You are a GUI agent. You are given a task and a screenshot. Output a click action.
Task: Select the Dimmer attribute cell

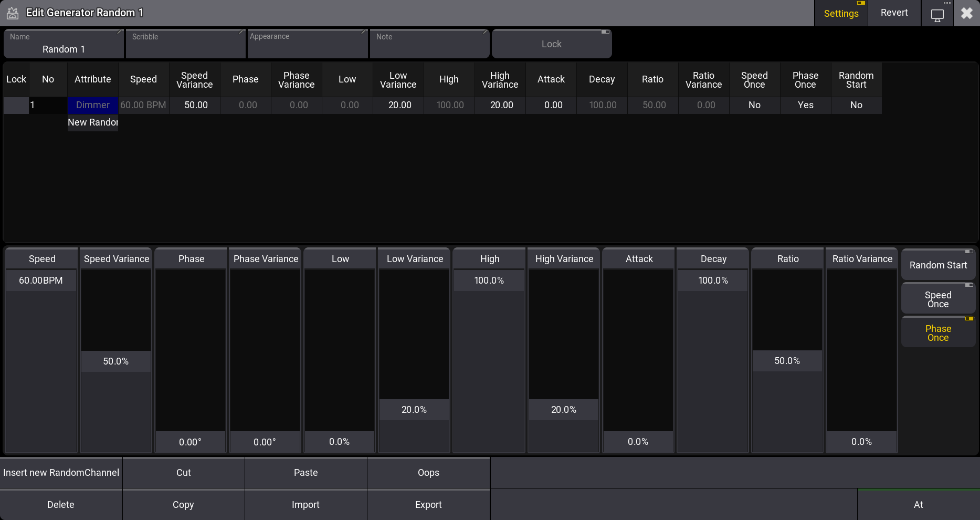tap(93, 105)
